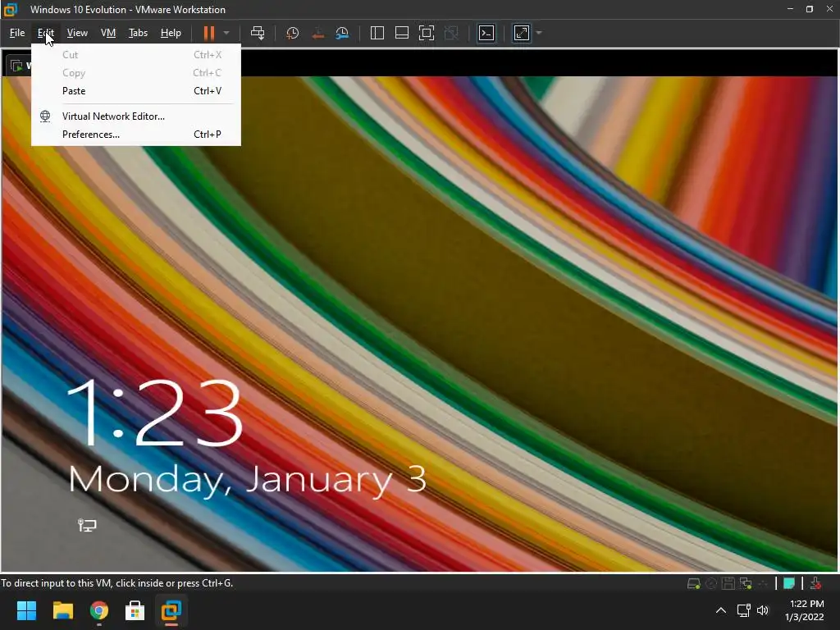This screenshot has width=840, height=630.
Task: Click the VMware Workstation title bar logo
Action: [x=11, y=9]
